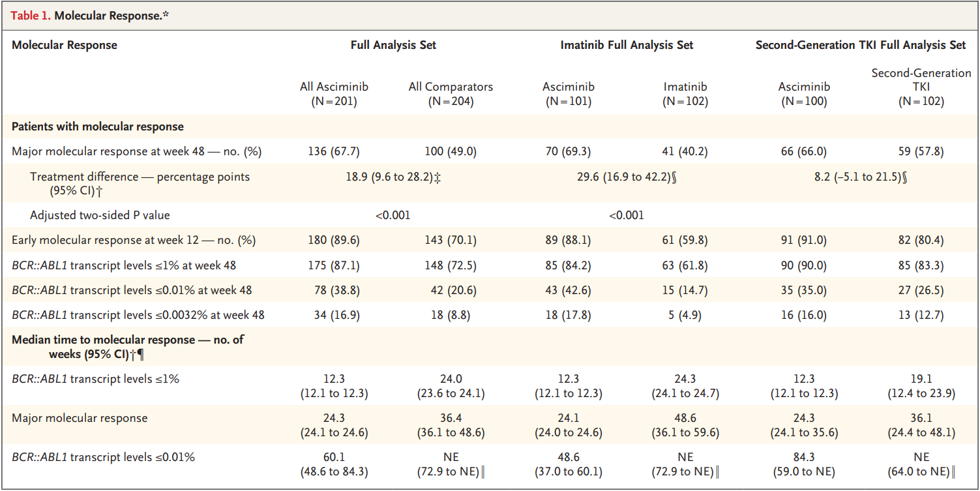This screenshot has width=980, height=491.
Task: Click the 'transcript levels ≤1% at week 48' label
Action: tap(124, 265)
